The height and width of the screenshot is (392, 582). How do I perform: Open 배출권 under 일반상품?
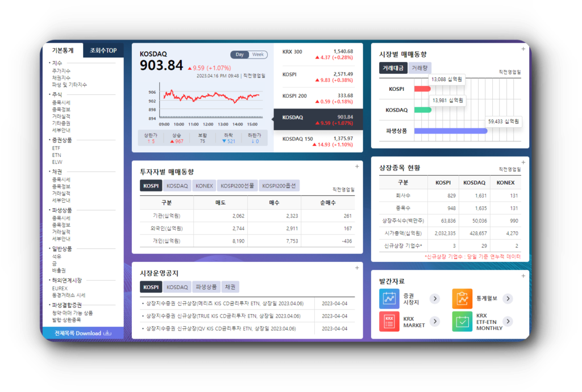[59, 270]
